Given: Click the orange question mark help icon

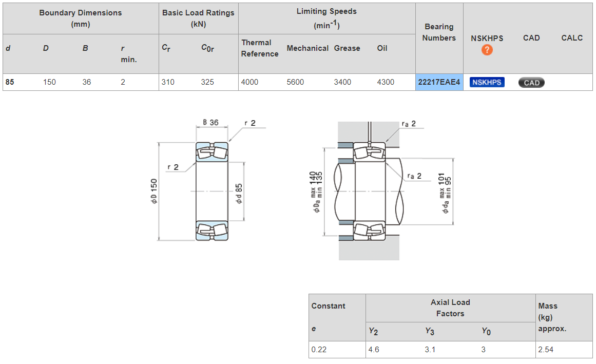Looking at the screenshot, I should point(487,50).
